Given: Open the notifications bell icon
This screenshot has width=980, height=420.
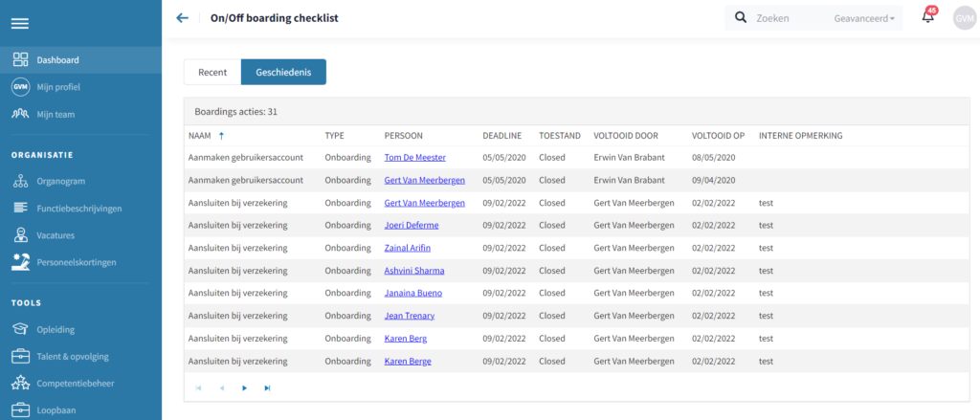Looking at the screenshot, I should click(x=927, y=17).
